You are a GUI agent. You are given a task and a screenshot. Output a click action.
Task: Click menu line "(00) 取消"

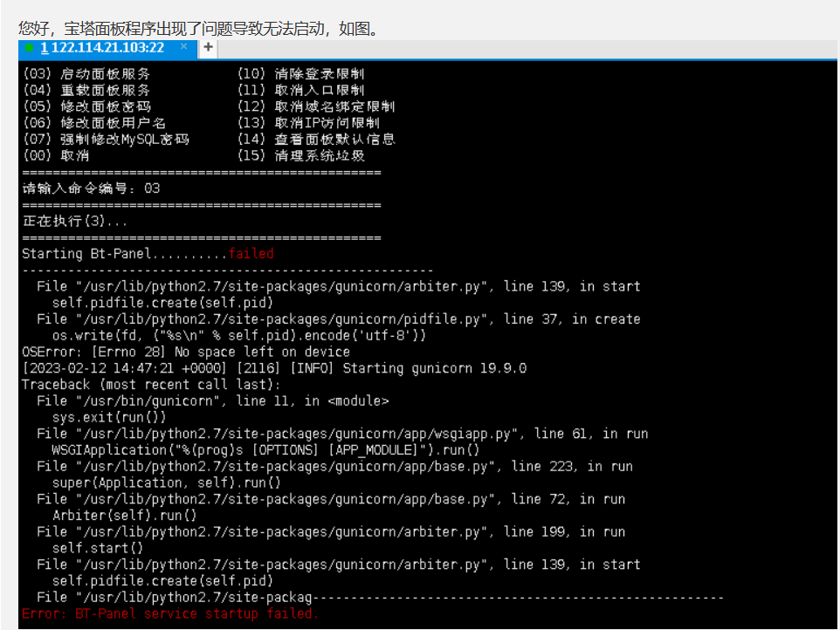(56, 156)
